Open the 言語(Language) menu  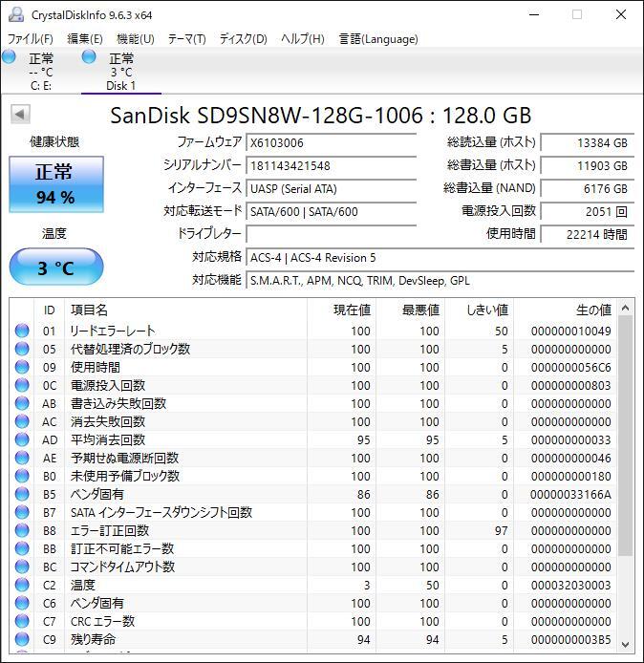click(x=378, y=39)
